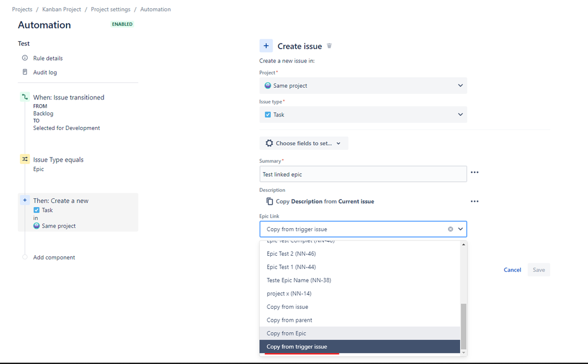This screenshot has width=588, height=364.
Task: Click the Backlog status text
Action: pyautogui.click(x=43, y=113)
